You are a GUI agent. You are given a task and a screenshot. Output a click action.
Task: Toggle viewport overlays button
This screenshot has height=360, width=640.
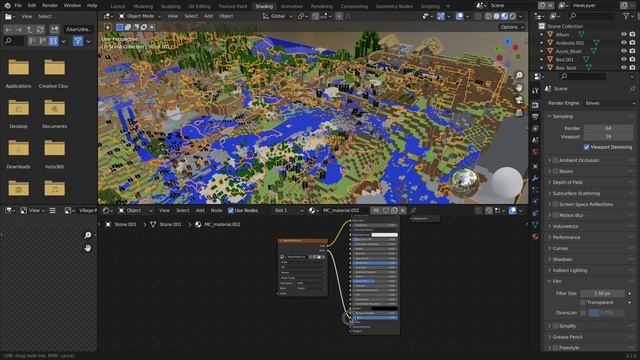pyautogui.click(x=459, y=16)
